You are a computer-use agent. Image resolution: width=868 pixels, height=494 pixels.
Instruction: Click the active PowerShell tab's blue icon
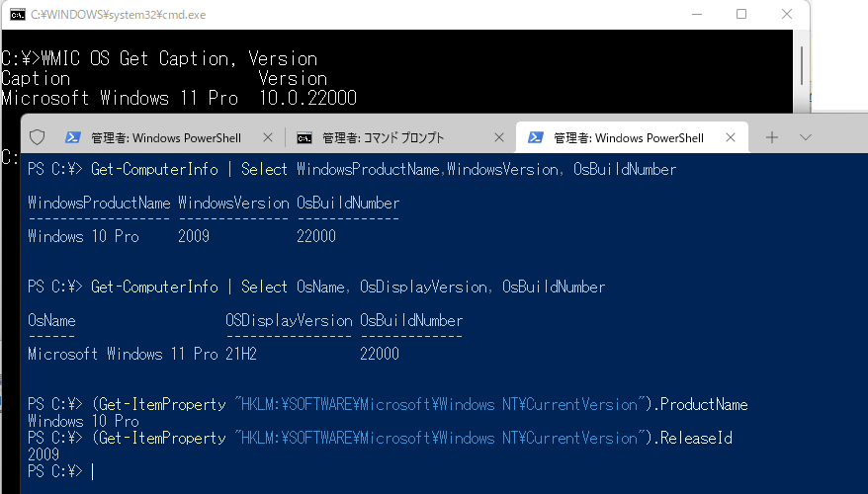click(x=536, y=137)
